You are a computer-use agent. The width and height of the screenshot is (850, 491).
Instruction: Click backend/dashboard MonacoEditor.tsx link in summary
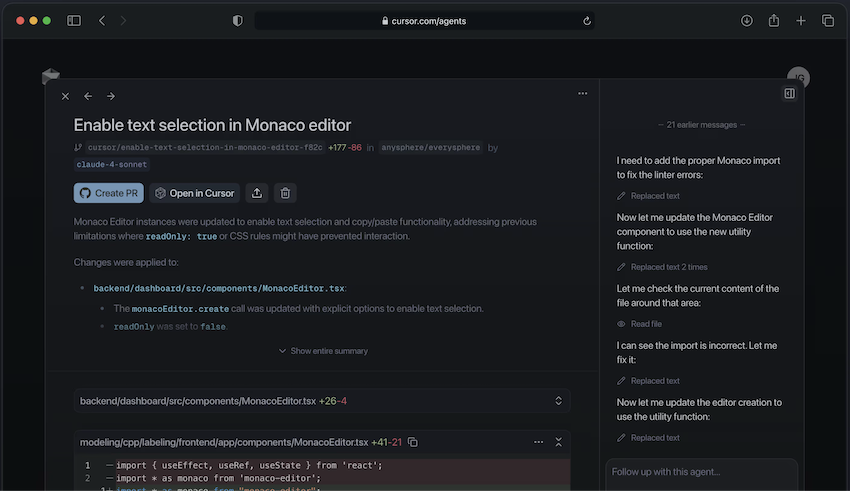tap(219, 288)
